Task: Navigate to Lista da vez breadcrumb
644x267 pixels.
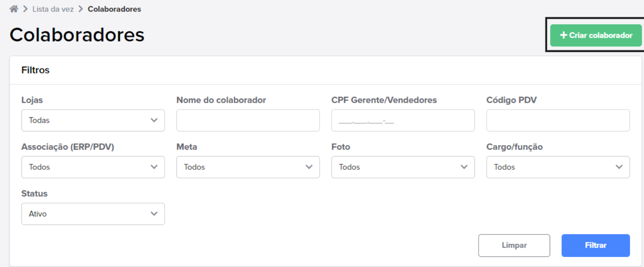Action: click(x=53, y=9)
